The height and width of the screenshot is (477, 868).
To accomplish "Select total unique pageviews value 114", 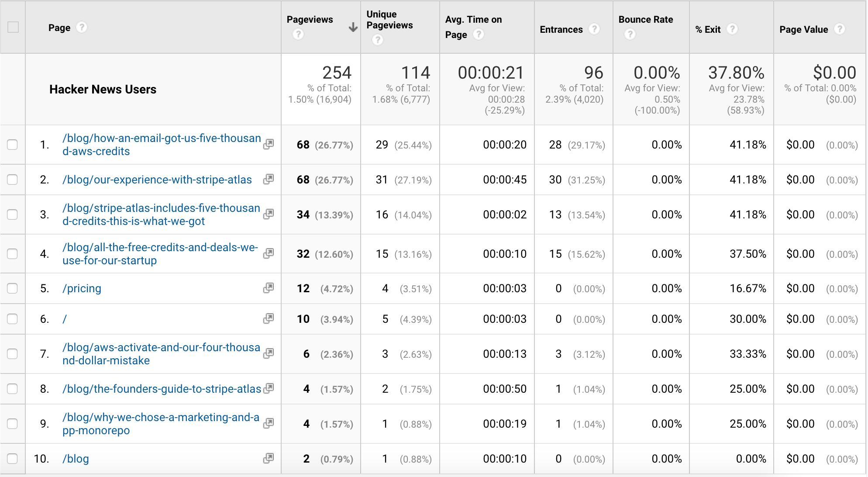I will pos(416,73).
